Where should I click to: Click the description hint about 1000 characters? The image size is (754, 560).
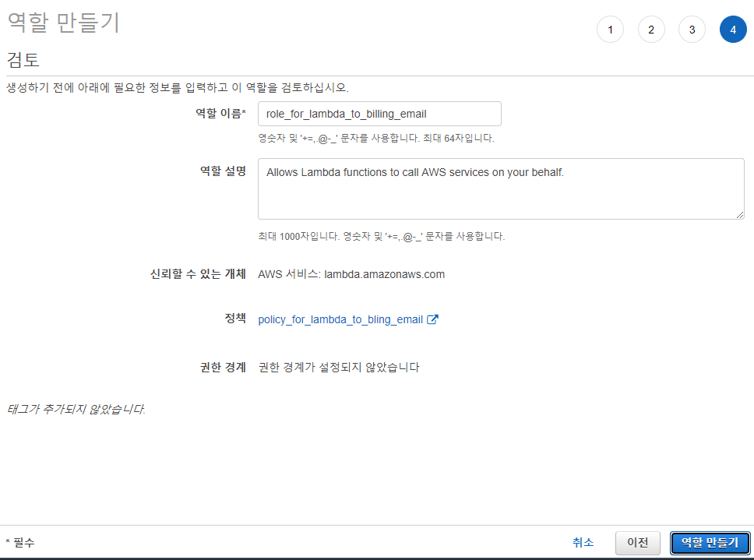click(x=382, y=237)
